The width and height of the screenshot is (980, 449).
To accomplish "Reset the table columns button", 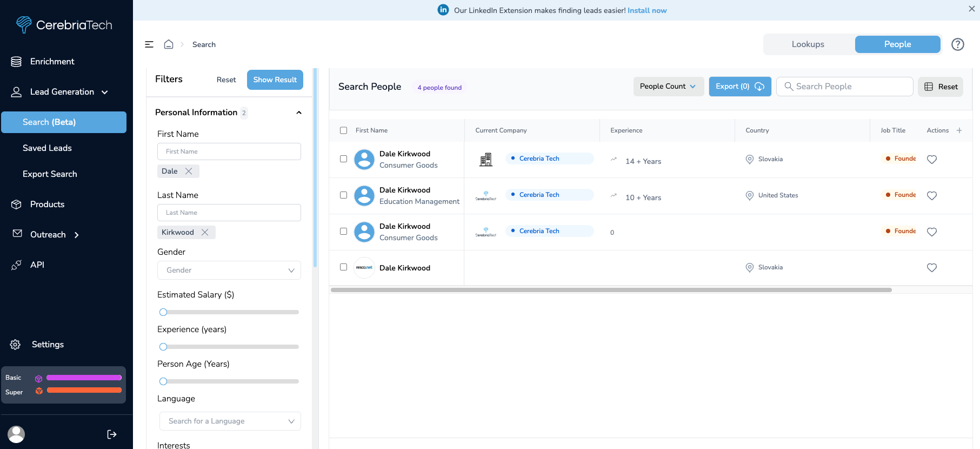I will [x=941, y=87].
